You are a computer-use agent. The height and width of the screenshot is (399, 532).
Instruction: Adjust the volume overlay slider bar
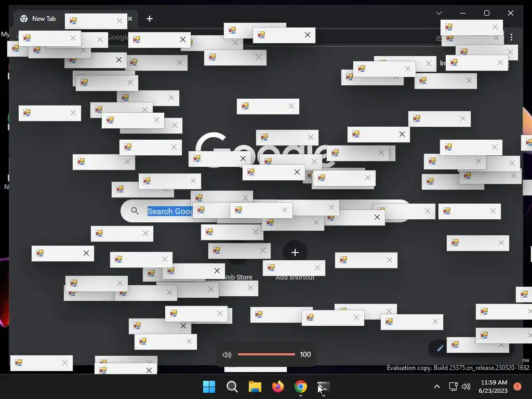pos(267,354)
